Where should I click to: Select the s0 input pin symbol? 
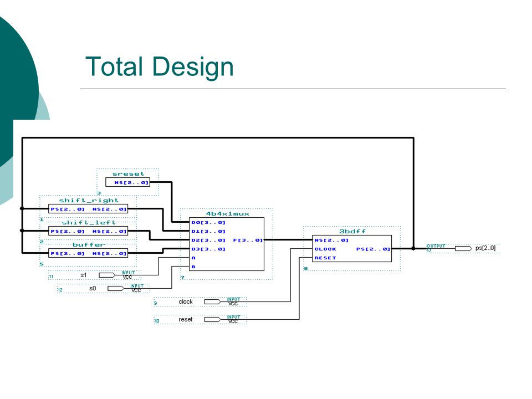pyautogui.click(x=116, y=288)
